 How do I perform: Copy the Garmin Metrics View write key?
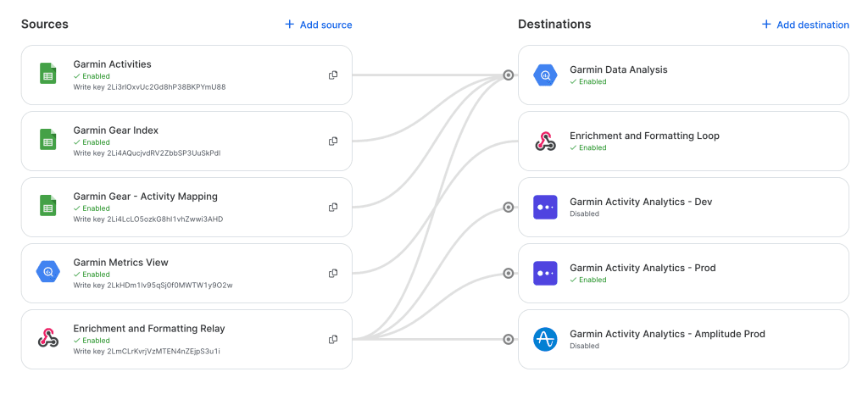333,274
